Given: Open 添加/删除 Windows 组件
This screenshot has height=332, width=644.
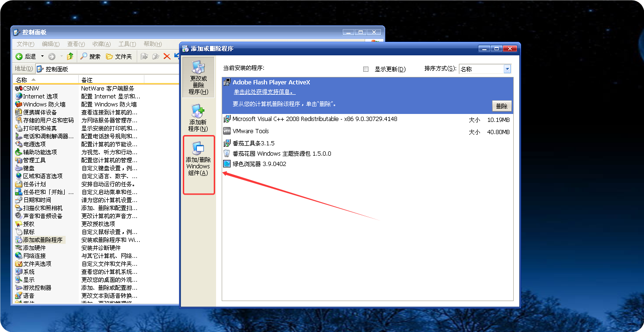Looking at the screenshot, I should pos(198,159).
